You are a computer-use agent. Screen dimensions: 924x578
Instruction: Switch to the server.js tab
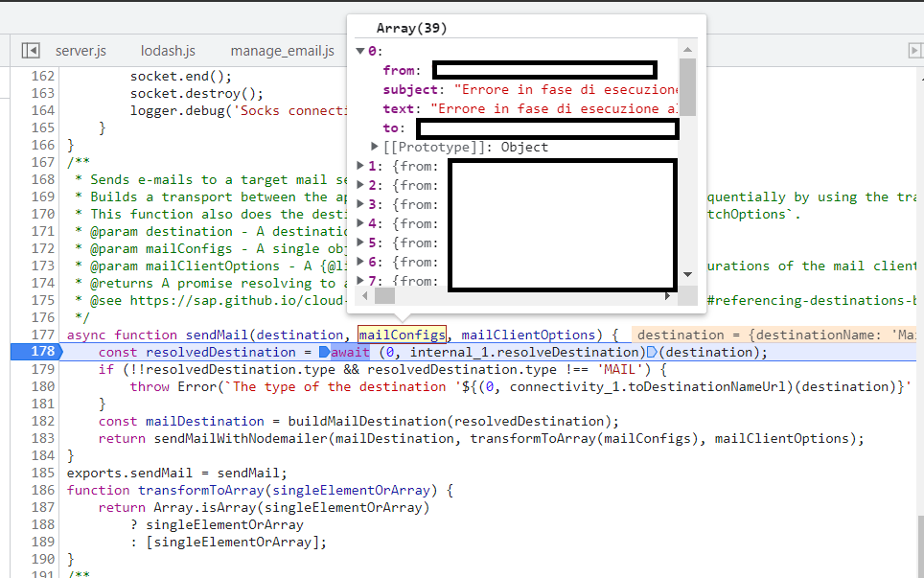pyautogui.click(x=81, y=50)
